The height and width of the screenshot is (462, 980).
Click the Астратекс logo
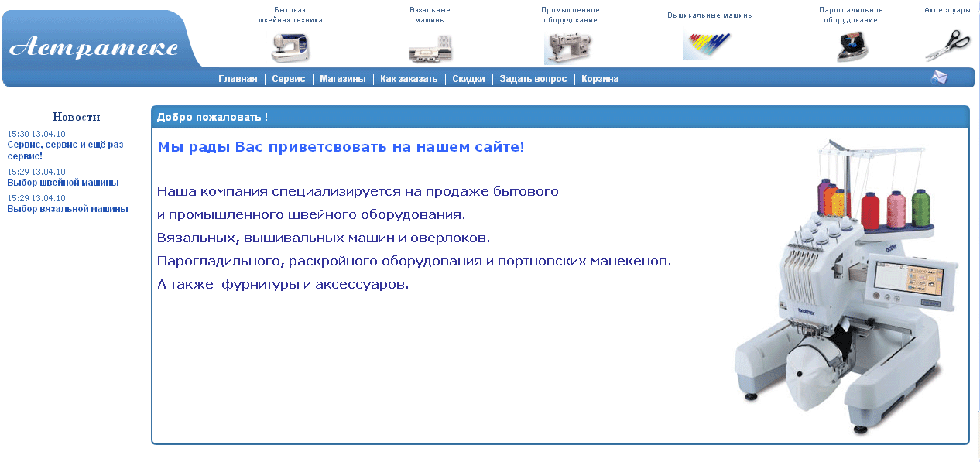click(94, 46)
